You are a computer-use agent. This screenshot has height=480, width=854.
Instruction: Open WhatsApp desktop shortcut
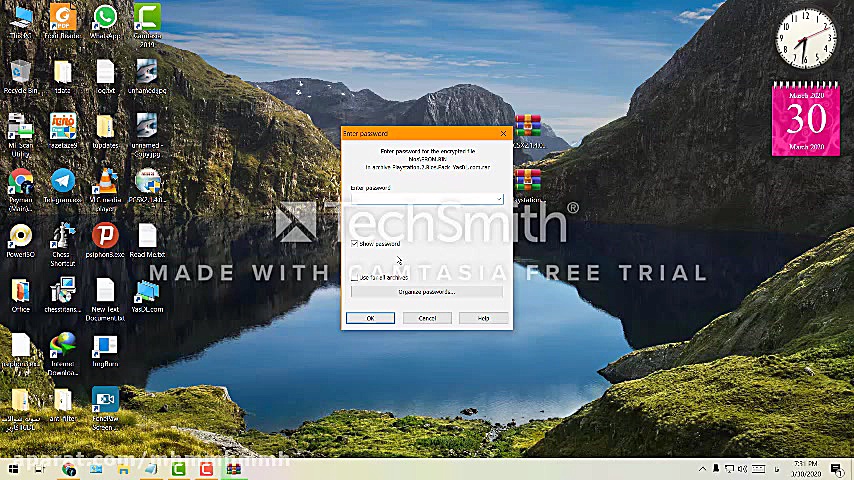[x=105, y=22]
